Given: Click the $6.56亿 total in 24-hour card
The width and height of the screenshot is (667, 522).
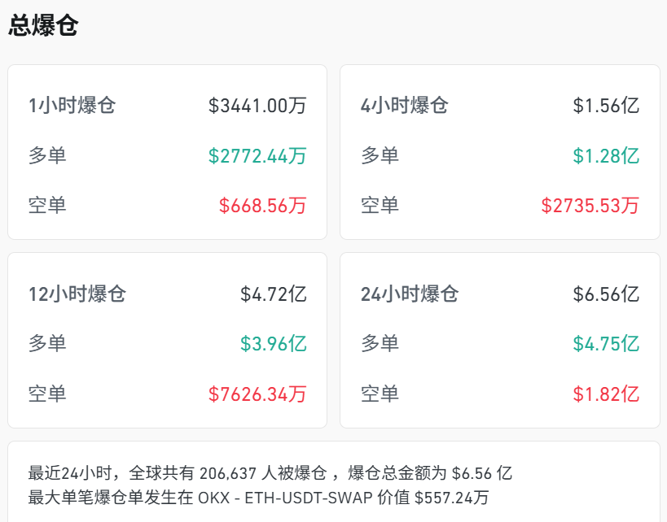Looking at the screenshot, I should click(605, 294).
